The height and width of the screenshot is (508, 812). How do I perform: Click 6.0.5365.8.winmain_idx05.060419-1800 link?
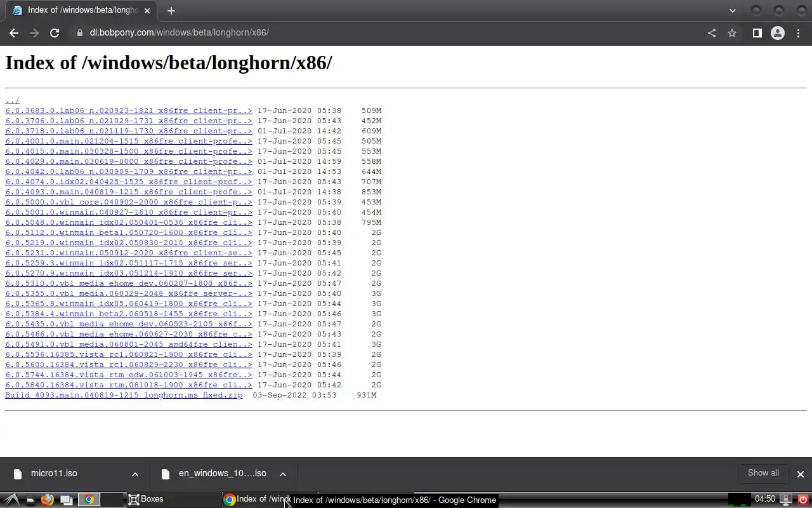[129, 304]
